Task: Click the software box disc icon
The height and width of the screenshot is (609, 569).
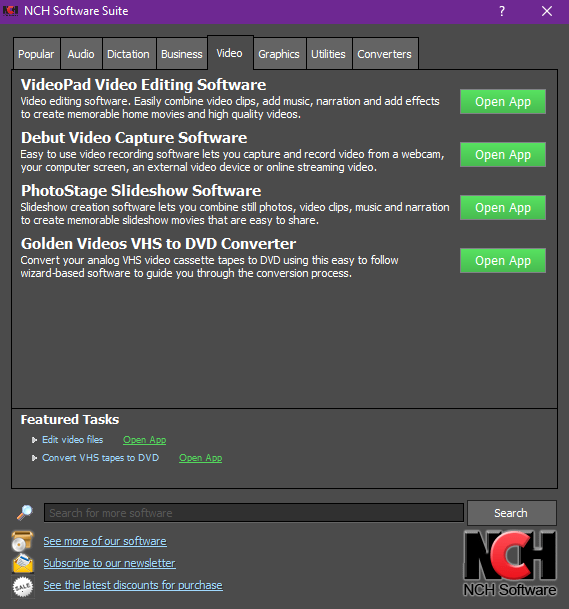Action: click(23, 541)
